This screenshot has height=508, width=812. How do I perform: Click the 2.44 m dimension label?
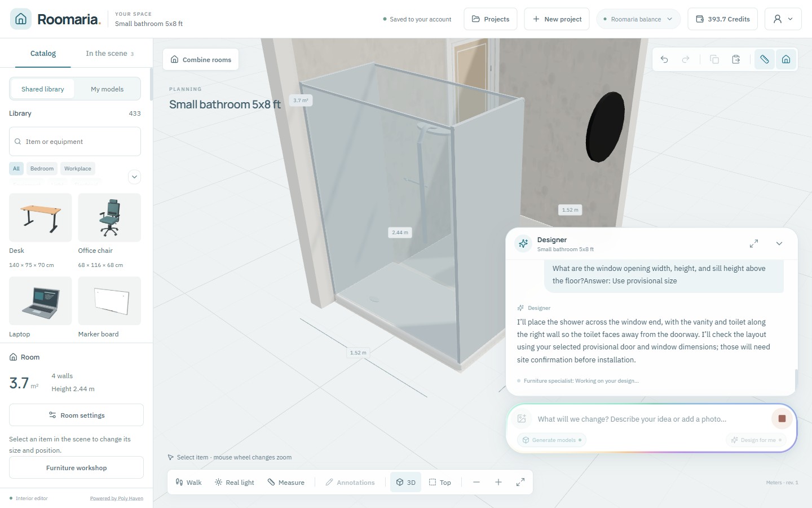[x=400, y=232]
